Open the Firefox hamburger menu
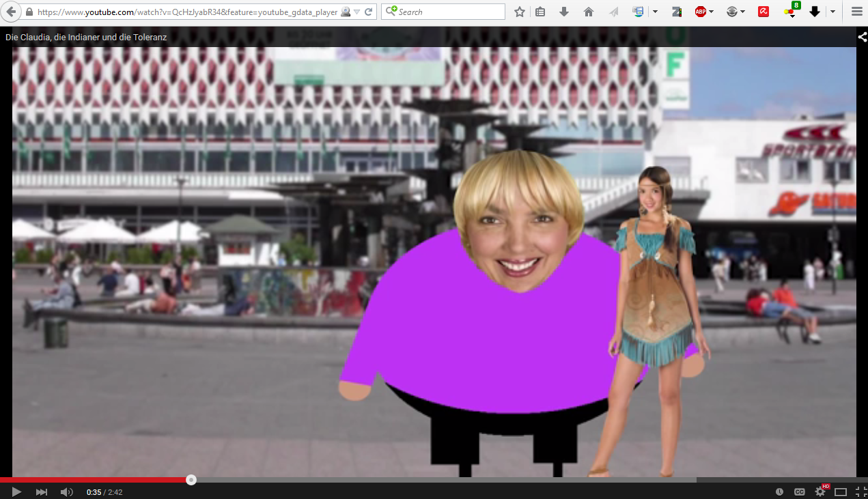This screenshot has width=868, height=499. tap(856, 12)
